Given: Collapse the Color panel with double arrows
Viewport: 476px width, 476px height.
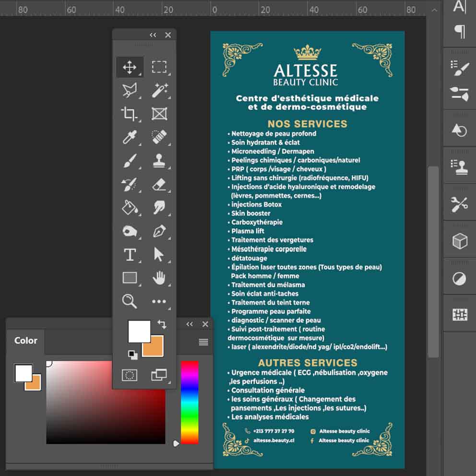Looking at the screenshot, I should [x=190, y=324].
